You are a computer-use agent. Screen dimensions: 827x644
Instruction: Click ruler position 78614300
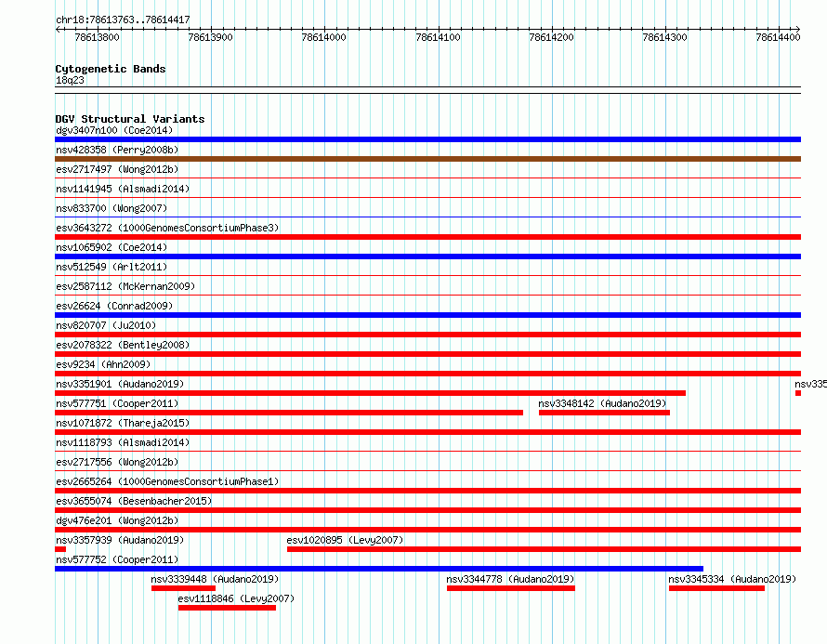coord(664,37)
